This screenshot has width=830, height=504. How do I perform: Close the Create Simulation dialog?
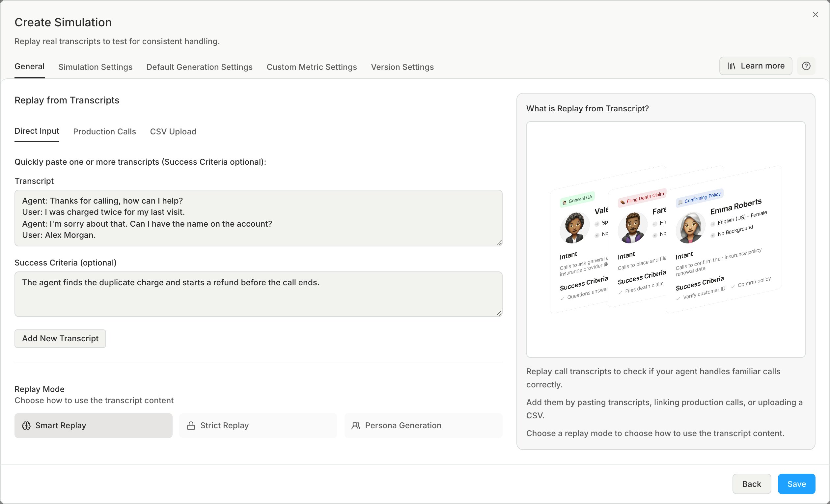pyautogui.click(x=815, y=14)
